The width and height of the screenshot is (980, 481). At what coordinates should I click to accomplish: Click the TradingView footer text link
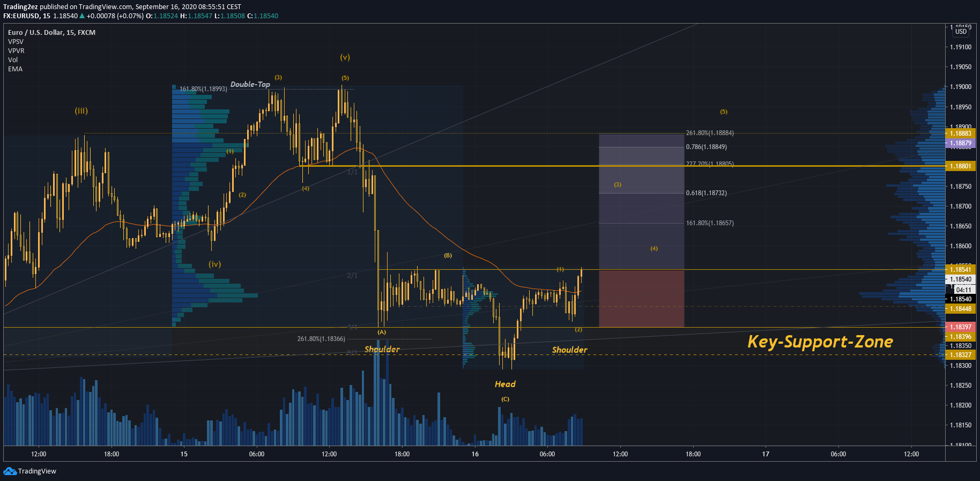pyautogui.click(x=37, y=471)
